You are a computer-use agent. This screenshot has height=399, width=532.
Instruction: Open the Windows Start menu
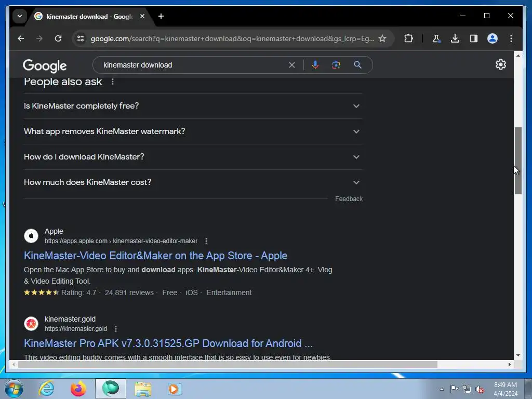pos(14,389)
